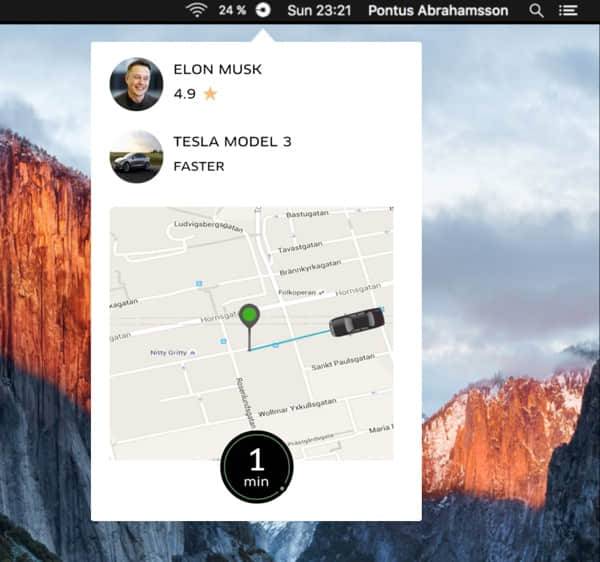The image size is (600, 562).
Task: Click the 4.9 rating value
Action: [185, 94]
